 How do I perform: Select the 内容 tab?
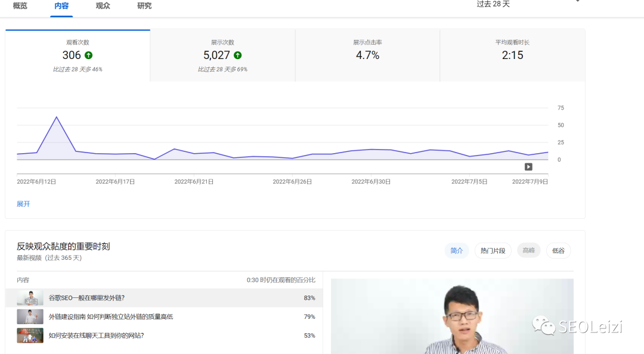(61, 6)
